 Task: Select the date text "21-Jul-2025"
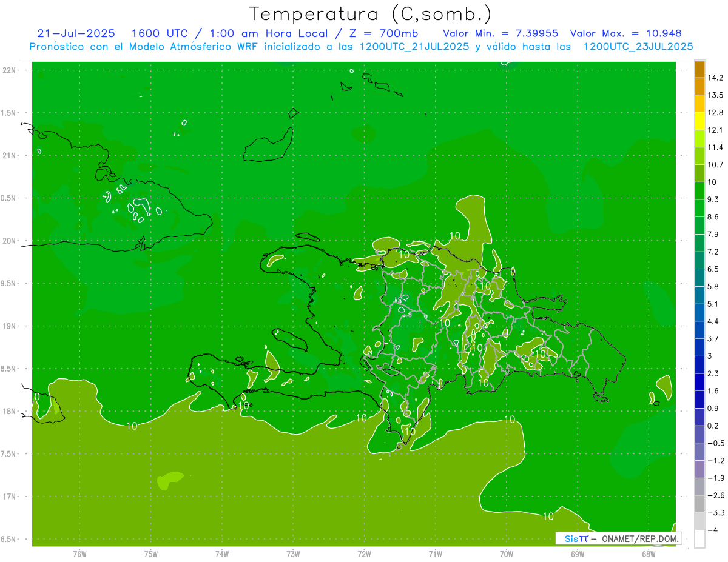tap(76, 33)
